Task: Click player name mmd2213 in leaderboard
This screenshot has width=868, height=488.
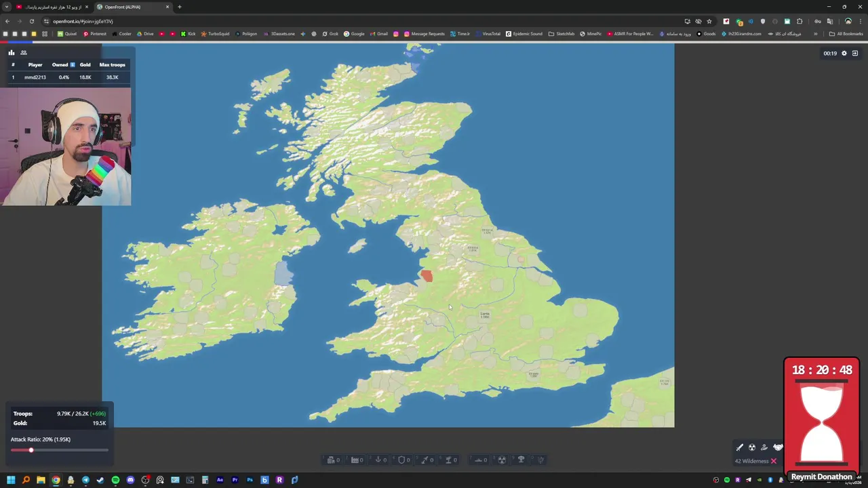Action: point(35,77)
